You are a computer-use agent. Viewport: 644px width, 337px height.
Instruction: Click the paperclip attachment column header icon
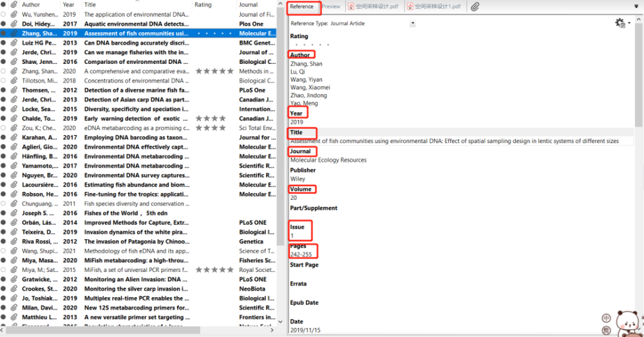click(x=14, y=5)
